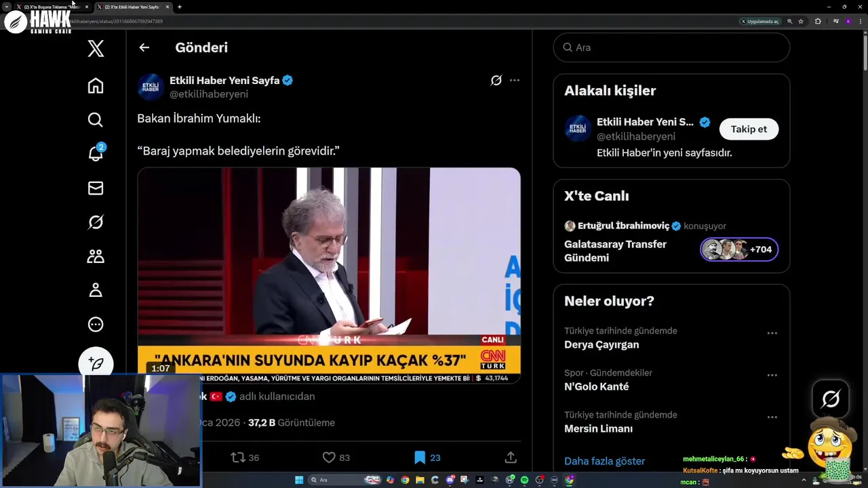
Task: Click the address bar zoom magnifier icon
Action: (x=789, y=22)
